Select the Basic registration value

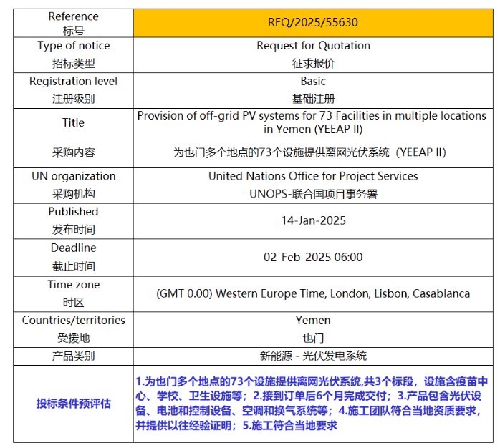(313, 82)
